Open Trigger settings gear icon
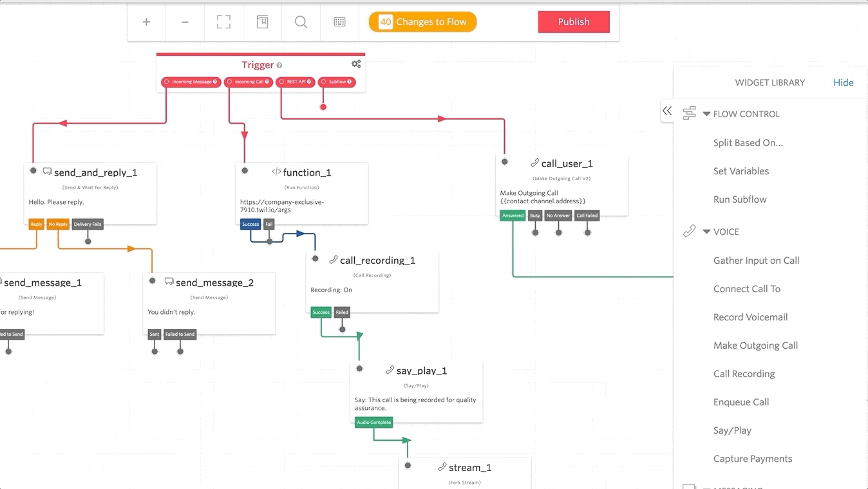 pyautogui.click(x=356, y=64)
